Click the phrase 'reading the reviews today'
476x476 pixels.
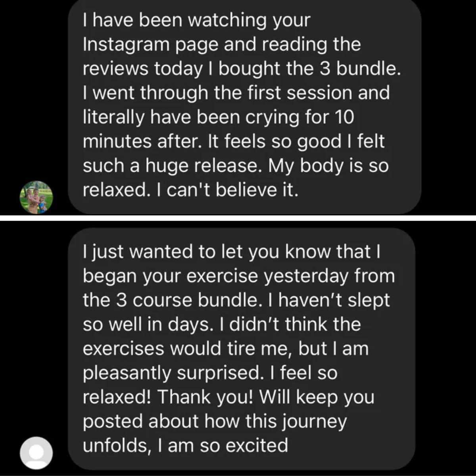pos(222,56)
